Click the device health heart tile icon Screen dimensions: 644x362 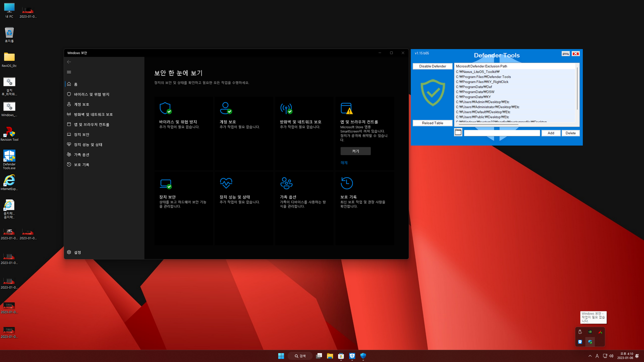tap(226, 183)
